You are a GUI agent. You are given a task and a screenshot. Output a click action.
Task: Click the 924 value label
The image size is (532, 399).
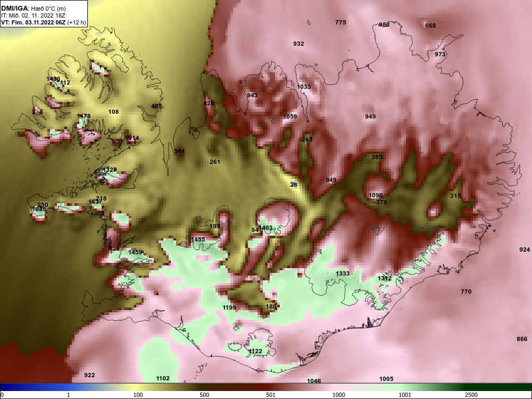click(x=525, y=250)
